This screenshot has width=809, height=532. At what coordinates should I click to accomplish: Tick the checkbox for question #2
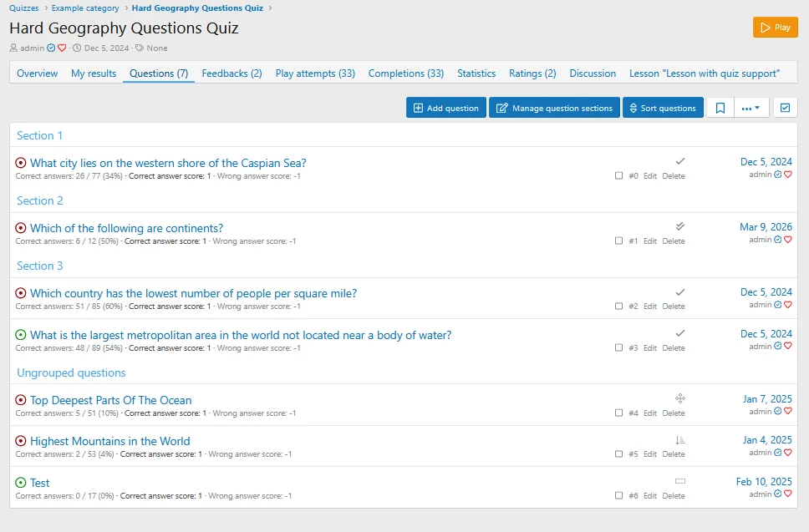[x=618, y=307]
